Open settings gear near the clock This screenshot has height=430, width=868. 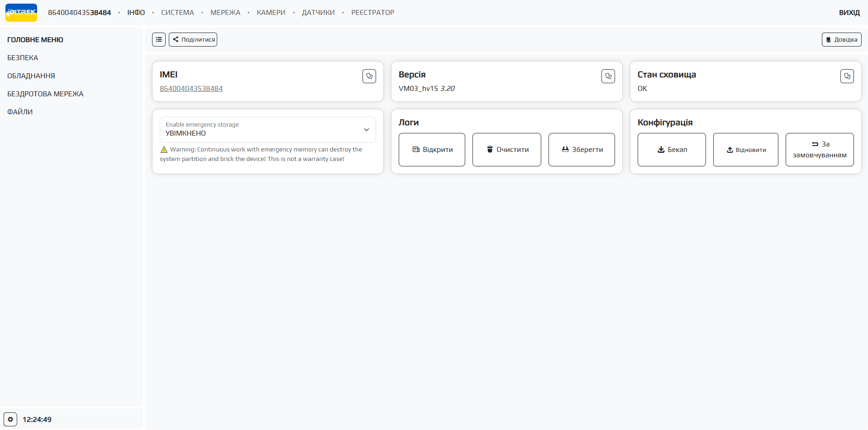point(10,419)
